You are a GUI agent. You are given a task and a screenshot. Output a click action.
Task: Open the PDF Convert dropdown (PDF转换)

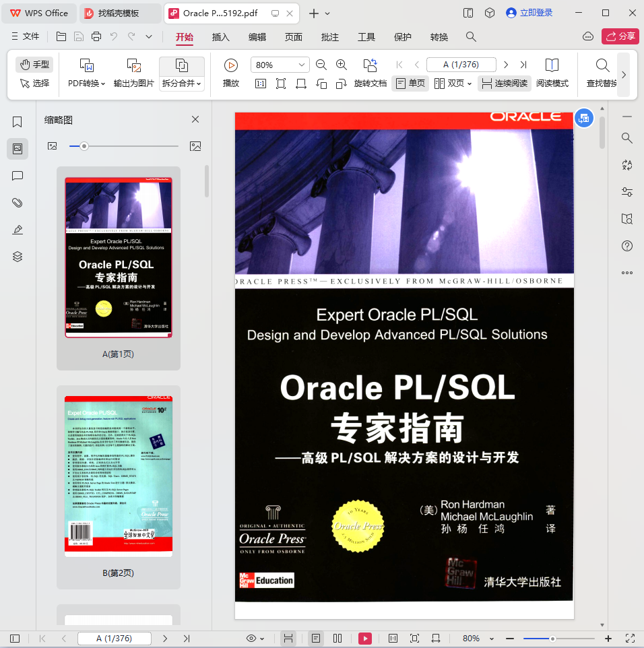[x=86, y=84]
